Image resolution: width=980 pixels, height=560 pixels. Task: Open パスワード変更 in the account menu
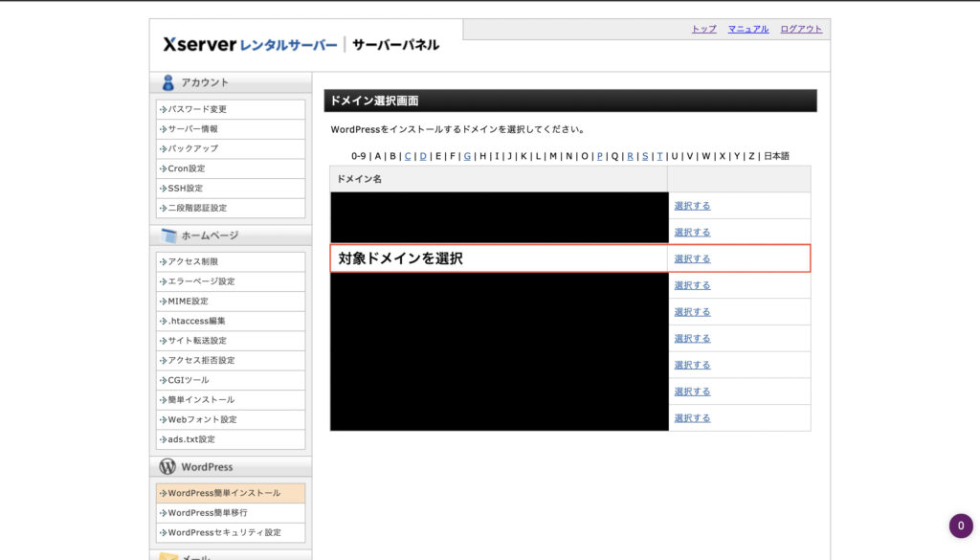click(231, 109)
